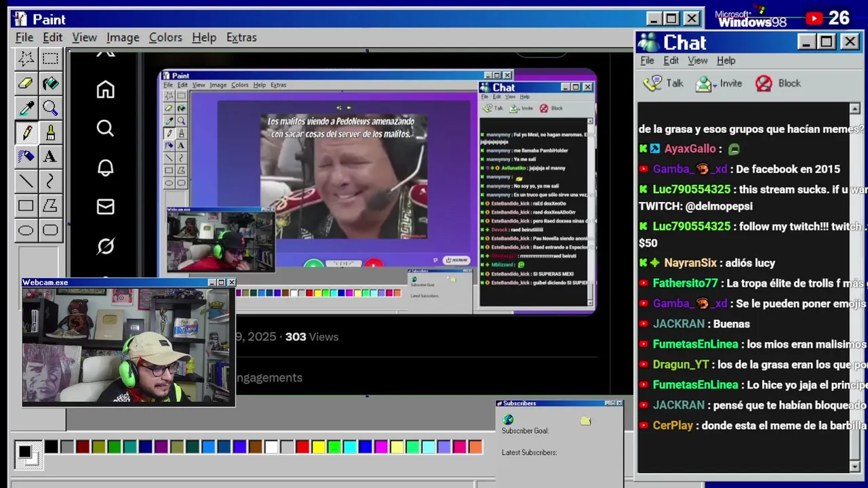Select the Rectangle shape tool

click(x=26, y=205)
